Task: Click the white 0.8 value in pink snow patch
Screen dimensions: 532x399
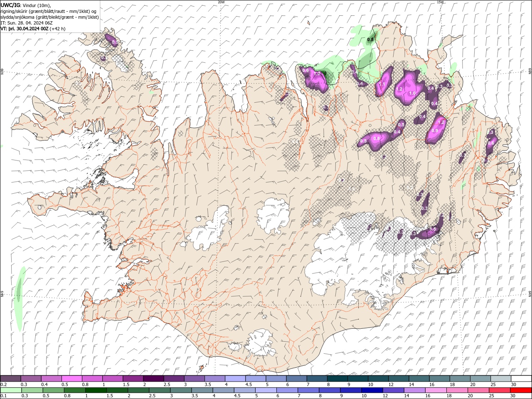Action: tap(377, 138)
